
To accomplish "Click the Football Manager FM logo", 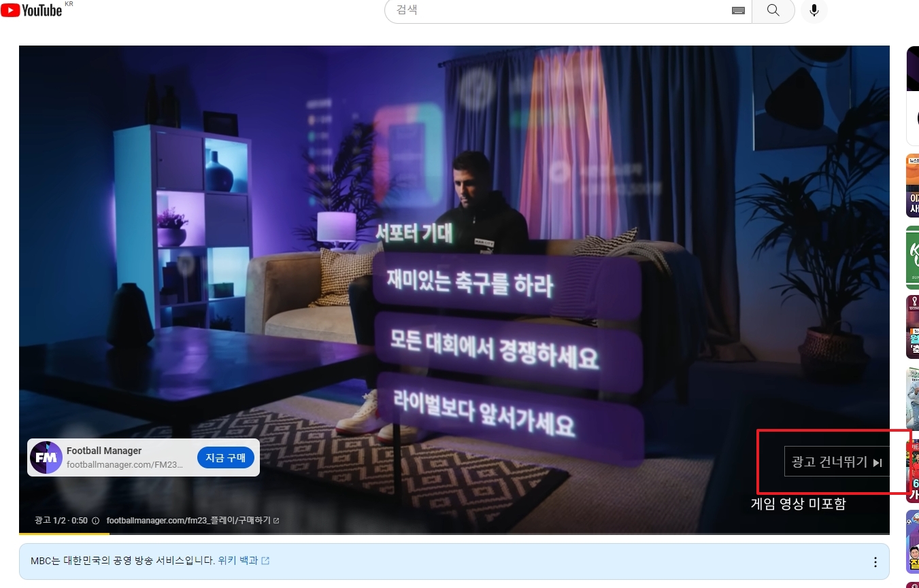I will (46, 457).
